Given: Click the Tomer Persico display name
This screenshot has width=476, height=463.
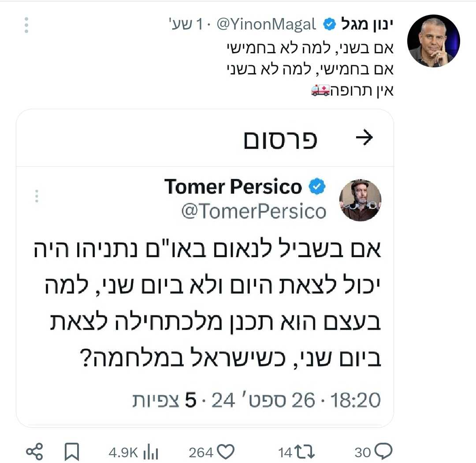Looking at the screenshot, I should pos(233,187).
